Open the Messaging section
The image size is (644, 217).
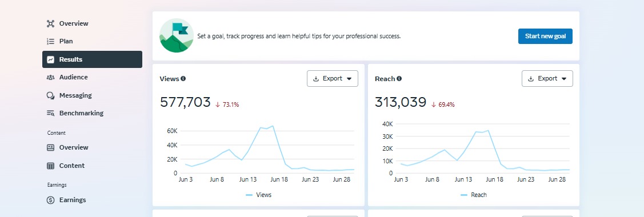click(x=92, y=95)
